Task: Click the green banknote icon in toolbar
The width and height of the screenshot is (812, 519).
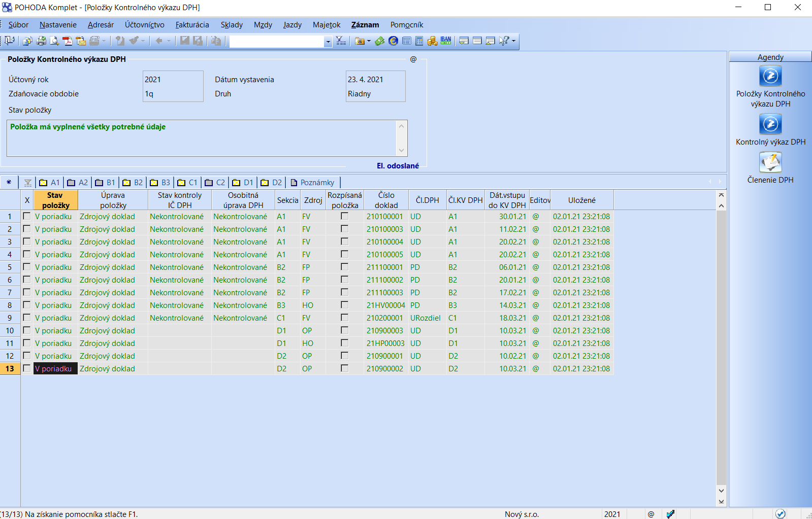Action: coord(380,41)
